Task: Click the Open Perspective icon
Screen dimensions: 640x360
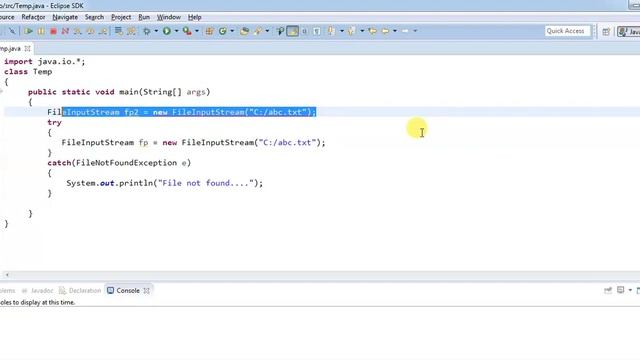Action: [x=606, y=31]
